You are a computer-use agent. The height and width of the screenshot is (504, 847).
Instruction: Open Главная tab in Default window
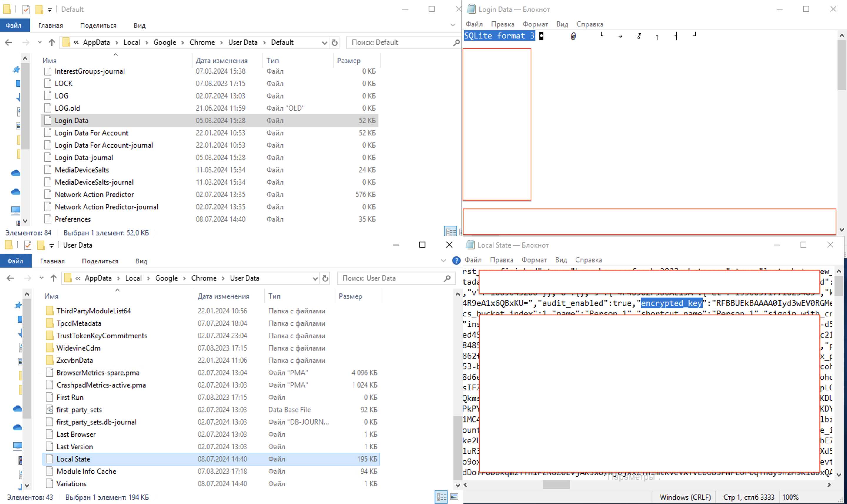51,26
